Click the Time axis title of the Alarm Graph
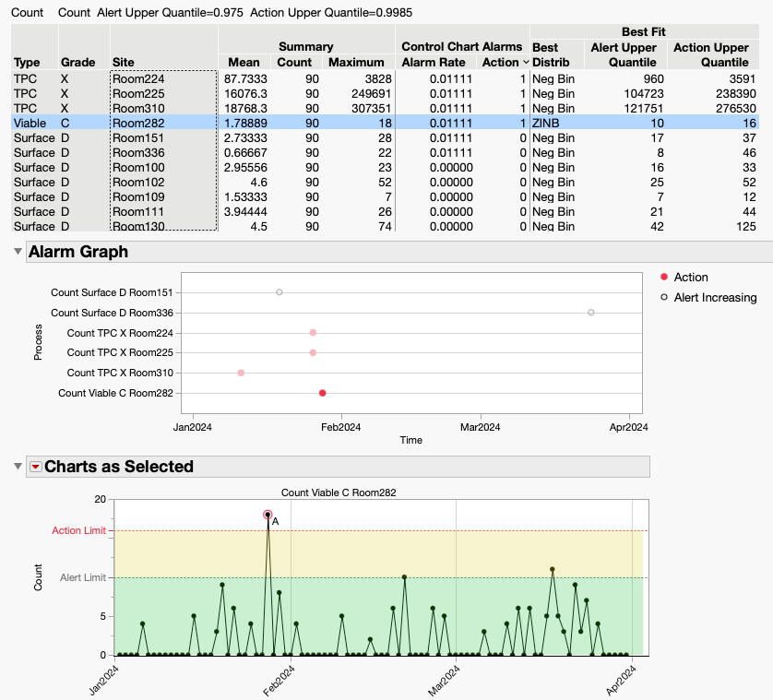The image size is (773, 700). [410, 440]
